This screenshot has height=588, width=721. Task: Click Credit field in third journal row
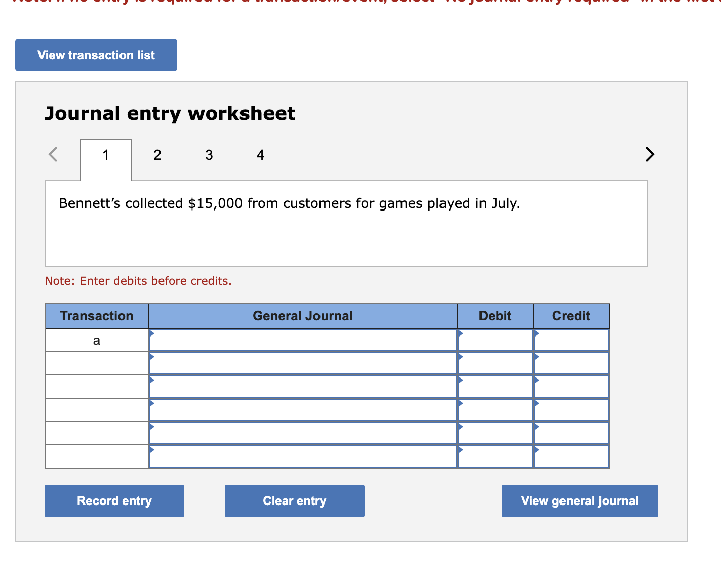[571, 387]
